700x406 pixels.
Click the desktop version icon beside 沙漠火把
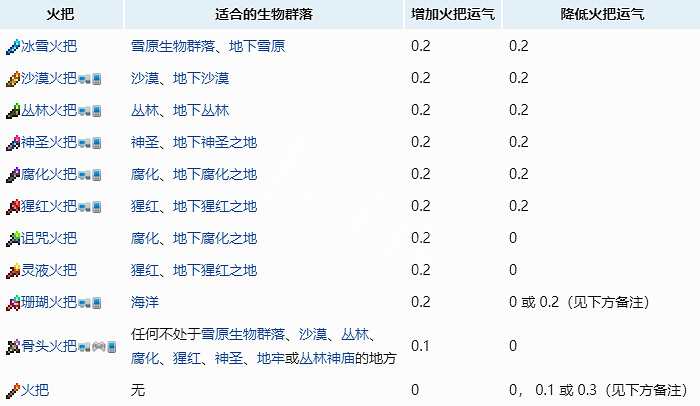click(x=84, y=80)
